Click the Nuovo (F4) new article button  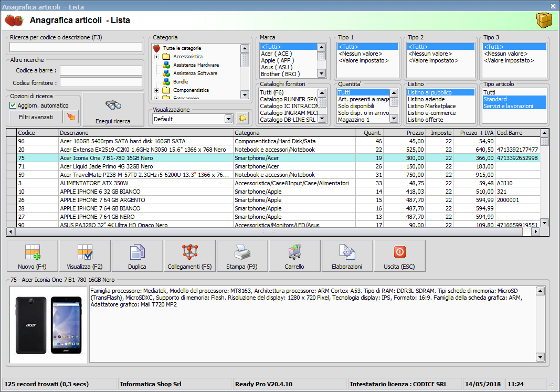32,256
